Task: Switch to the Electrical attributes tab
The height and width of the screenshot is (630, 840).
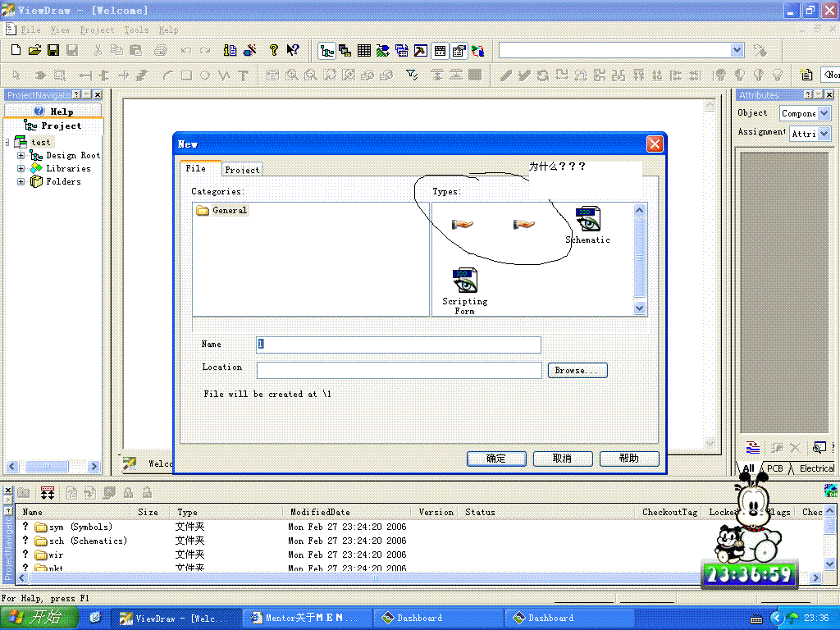Action: click(x=816, y=468)
